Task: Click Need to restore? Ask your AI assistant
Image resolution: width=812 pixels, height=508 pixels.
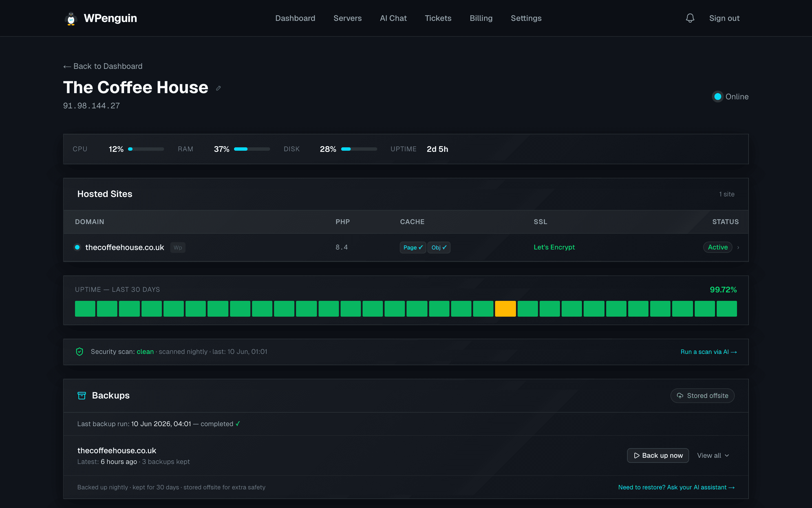Action: click(x=676, y=487)
